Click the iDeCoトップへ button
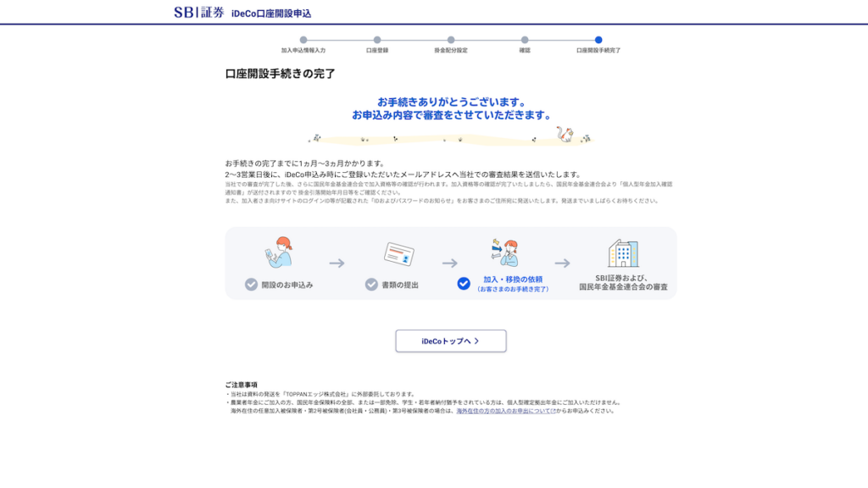The height and width of the screenshot is (488, 868). point(450,341)
